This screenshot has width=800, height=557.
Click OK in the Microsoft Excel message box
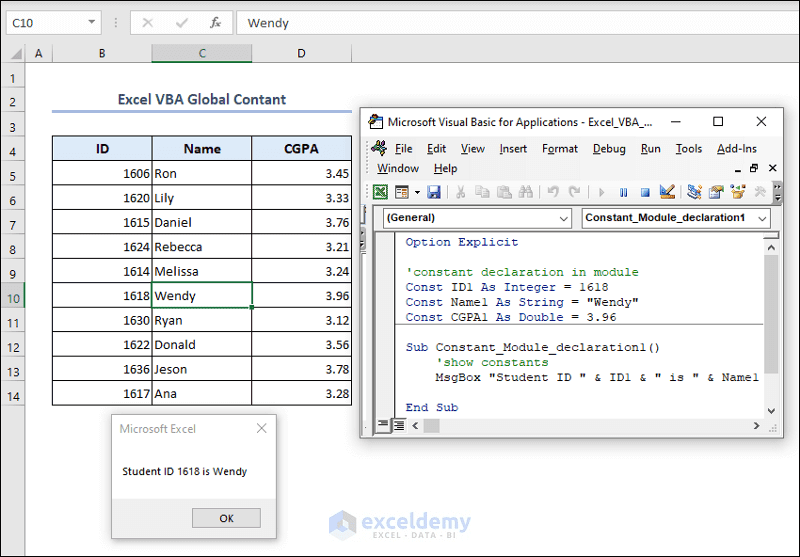226,518
